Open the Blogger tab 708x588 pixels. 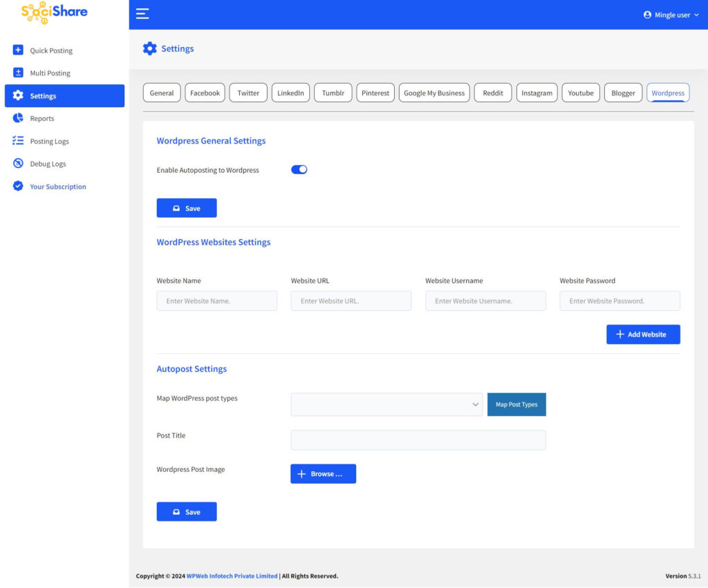[x=623, y=93]
